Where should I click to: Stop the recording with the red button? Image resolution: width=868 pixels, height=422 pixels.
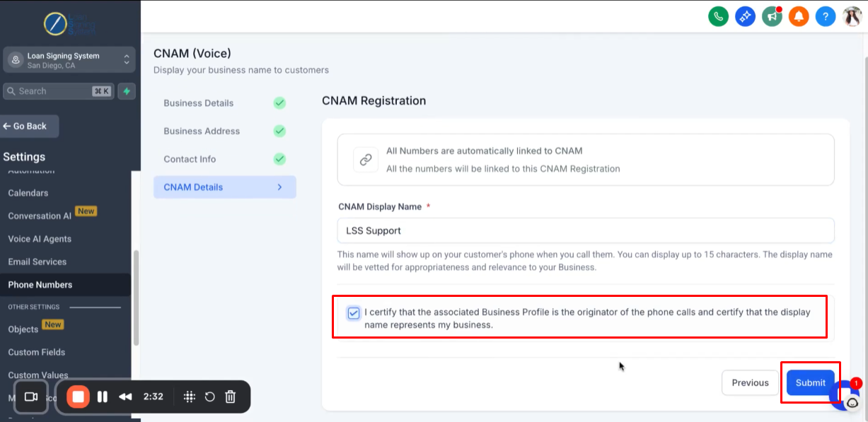tap(79, 397)
